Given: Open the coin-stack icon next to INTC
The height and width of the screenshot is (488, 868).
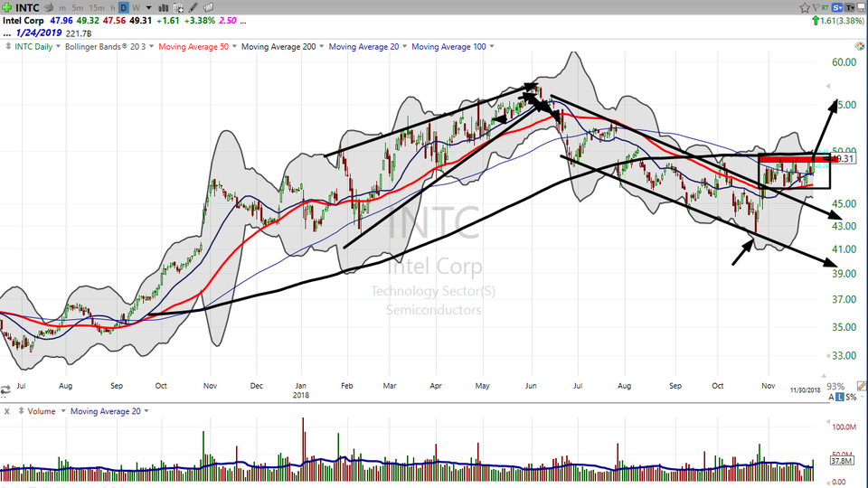Looking at the screenshot, I should pos(49,7).
